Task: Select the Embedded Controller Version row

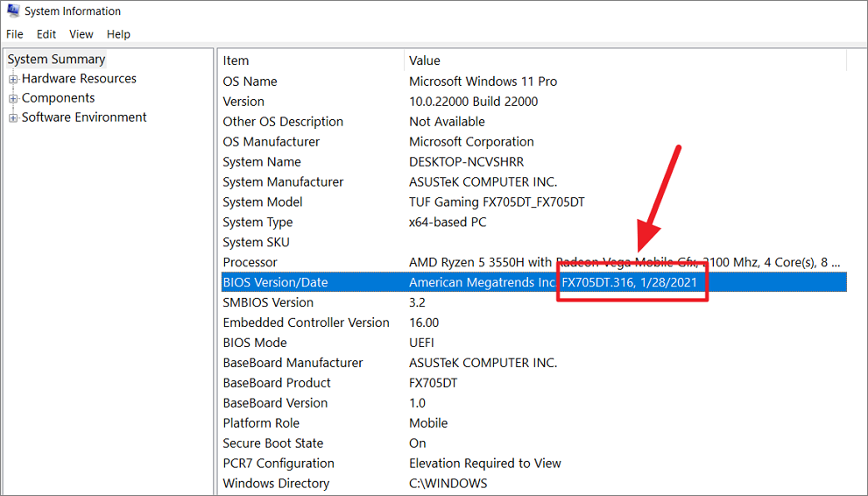Action: point(533,322)
